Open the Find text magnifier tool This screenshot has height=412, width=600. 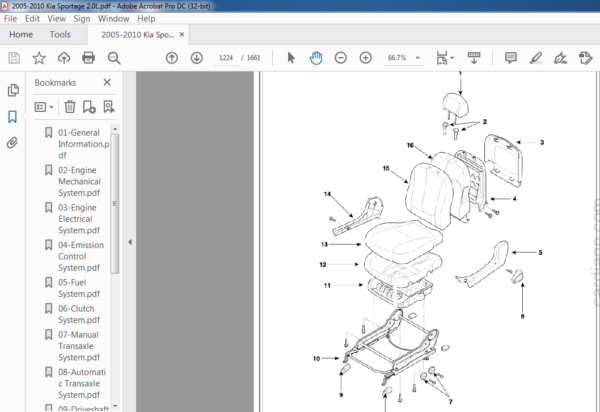[114, 58]
